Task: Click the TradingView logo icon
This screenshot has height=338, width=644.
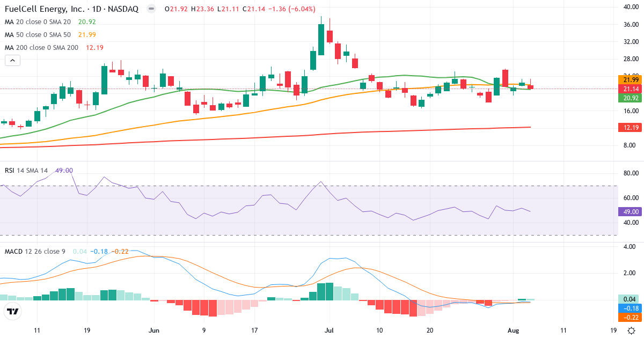Action: (x=12, y=311)
